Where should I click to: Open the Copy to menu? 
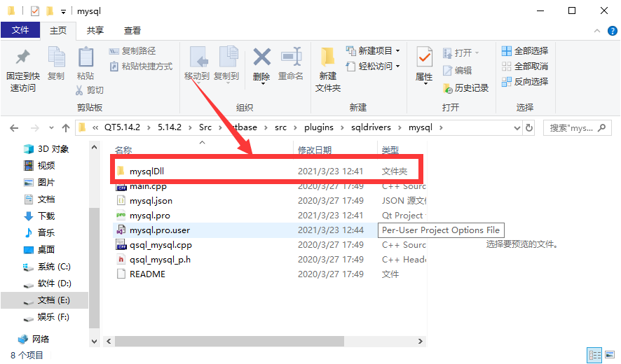point(226,64)
